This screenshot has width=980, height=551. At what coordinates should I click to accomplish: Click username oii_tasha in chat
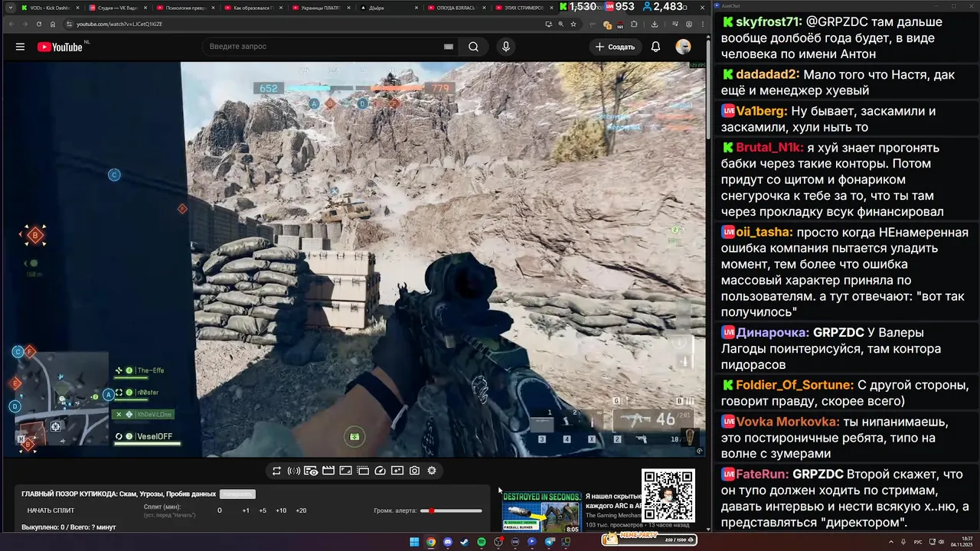click(x=765, y=233)
